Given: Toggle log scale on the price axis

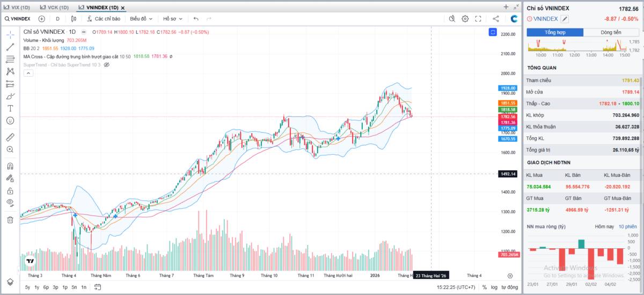Looking at the screenshot, I should [x=494, y=287].
